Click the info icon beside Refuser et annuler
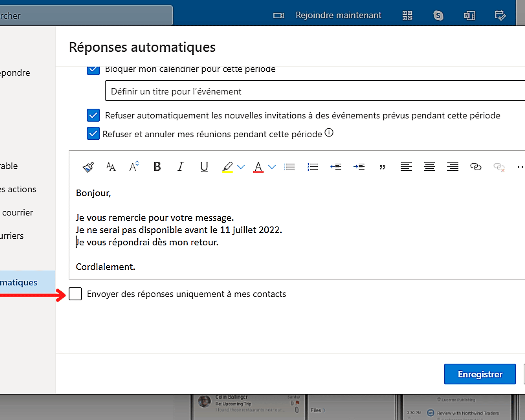 [x=329, y=133]
